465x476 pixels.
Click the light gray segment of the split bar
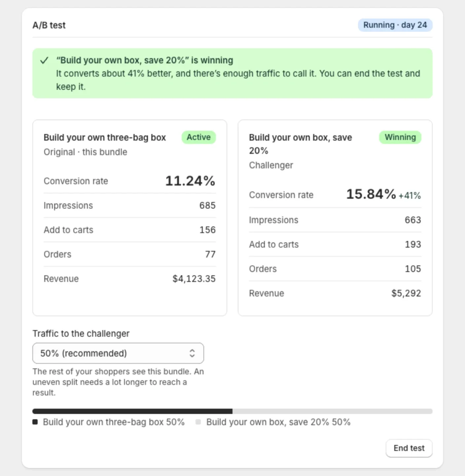coord(333,411)
